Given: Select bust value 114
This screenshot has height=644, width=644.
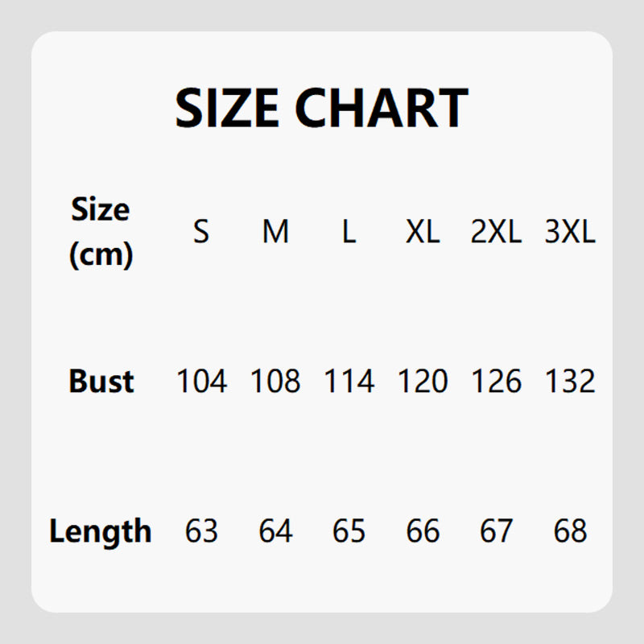Looking at the screenshot, I should [349, 381].
